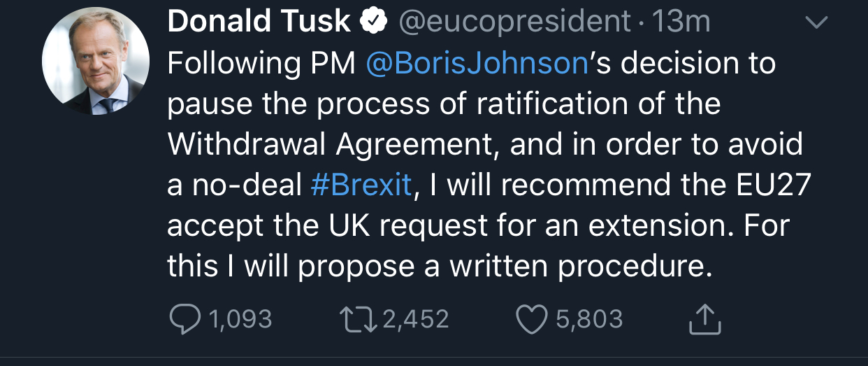
Task: Like the tweet with the heart icon
Action: (x=533, y=320)
